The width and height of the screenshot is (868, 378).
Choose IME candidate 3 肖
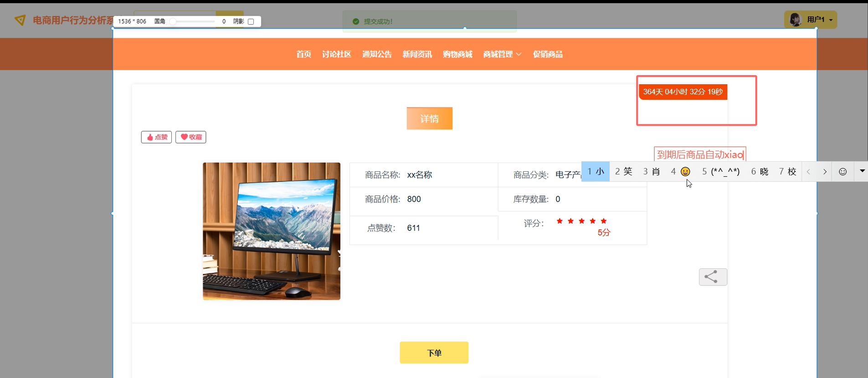652,172
